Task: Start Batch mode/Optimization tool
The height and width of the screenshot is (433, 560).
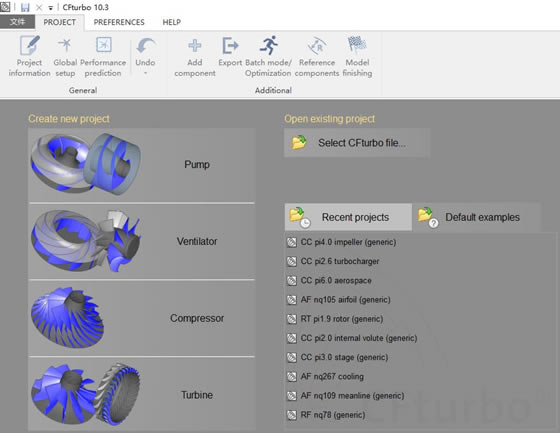Action: (268, 56)
